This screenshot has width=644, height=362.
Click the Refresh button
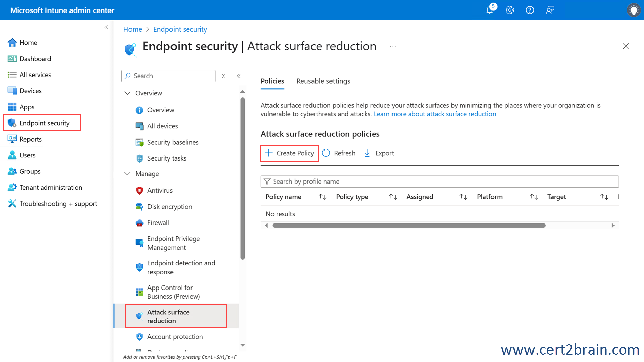[339, 153]
